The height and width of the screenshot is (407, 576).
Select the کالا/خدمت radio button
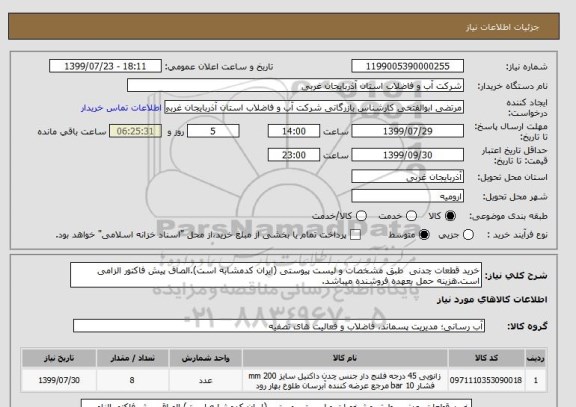(x=361, y=216)
